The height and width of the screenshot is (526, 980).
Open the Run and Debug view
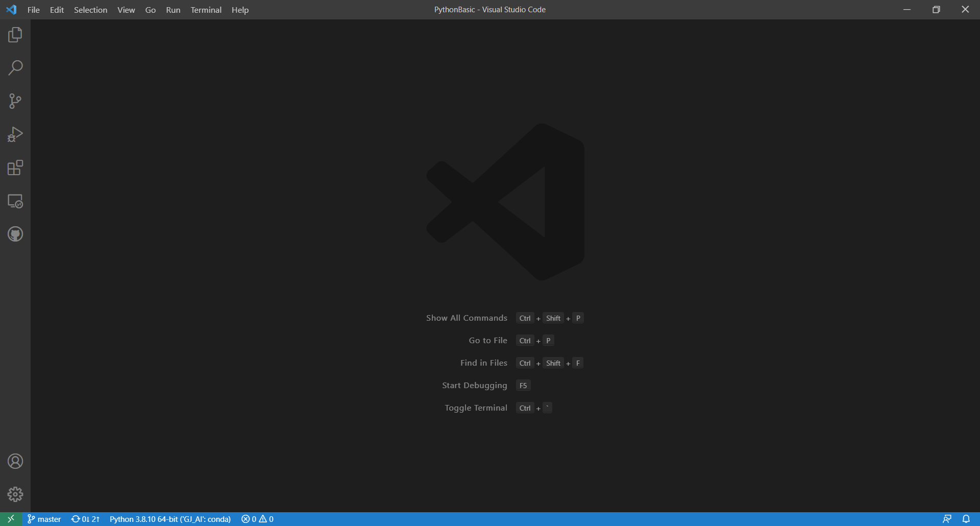(15, 134)
